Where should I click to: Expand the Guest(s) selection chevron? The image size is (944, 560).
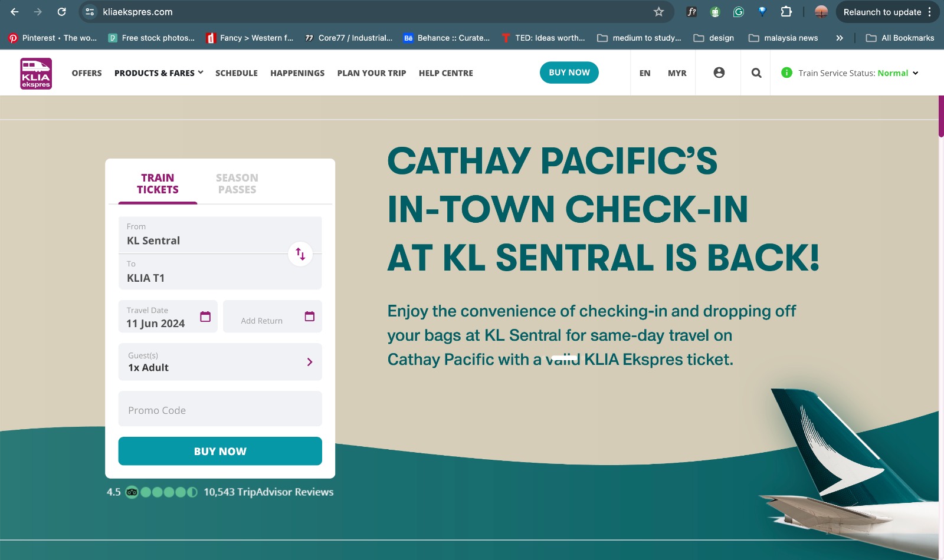310,362
